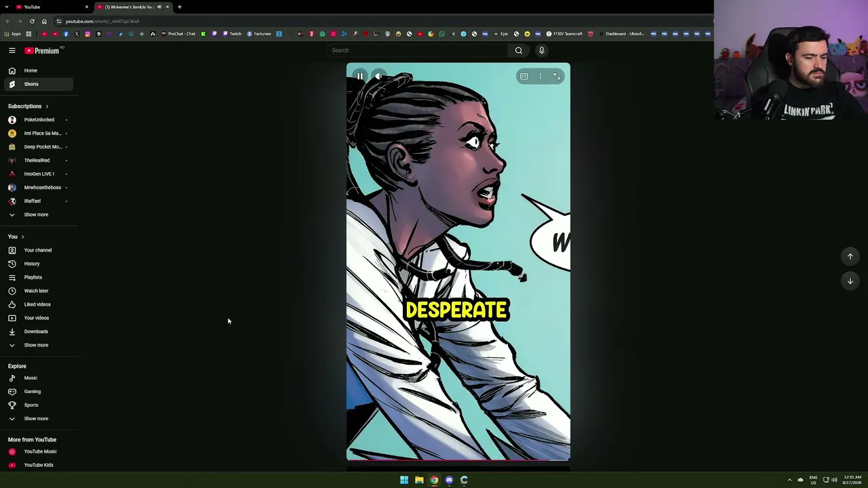The image size is (868, 488).
Task: Click the Sports trophy icon
Action: tap(12, 405)
